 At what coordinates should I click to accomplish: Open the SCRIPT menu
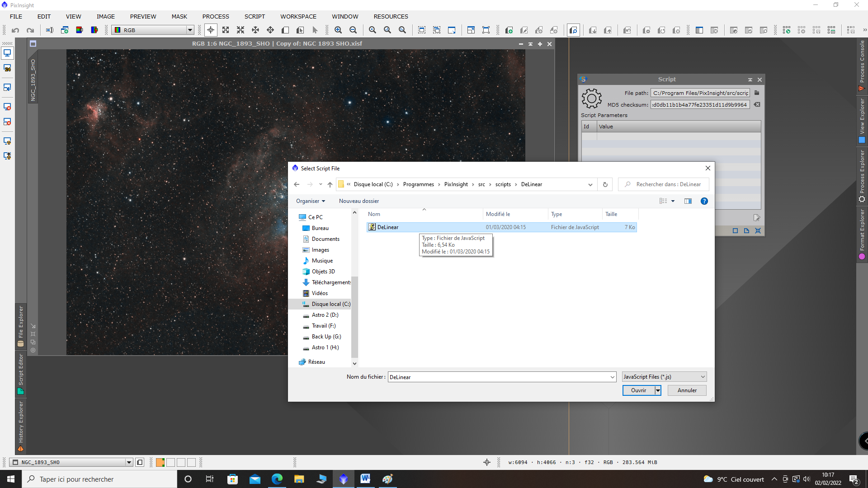(x=255, y=16)
